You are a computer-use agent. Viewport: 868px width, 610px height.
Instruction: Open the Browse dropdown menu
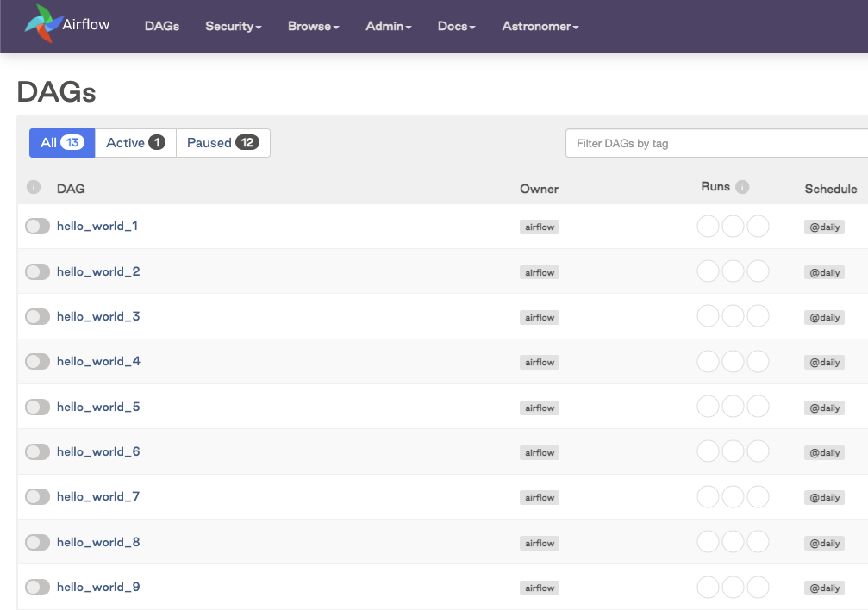coord(313,26)
